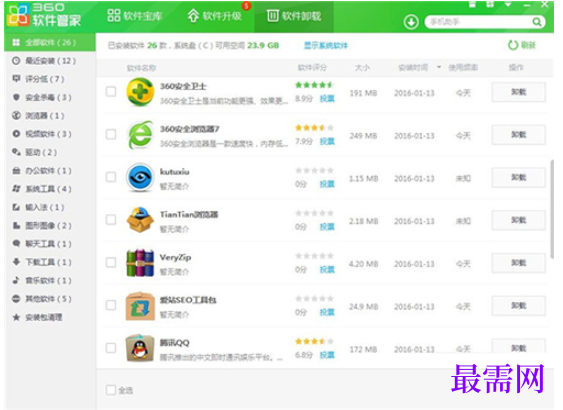
Task: Open 办公软件 (1) category
Action: 42,171
